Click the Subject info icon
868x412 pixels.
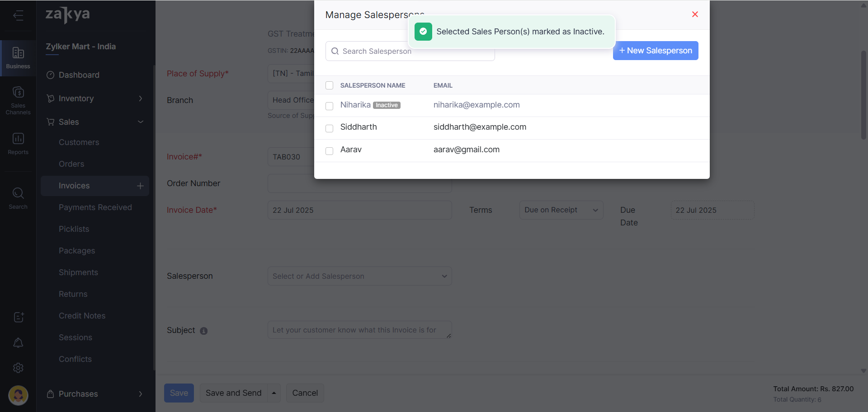tap(204, 331)
